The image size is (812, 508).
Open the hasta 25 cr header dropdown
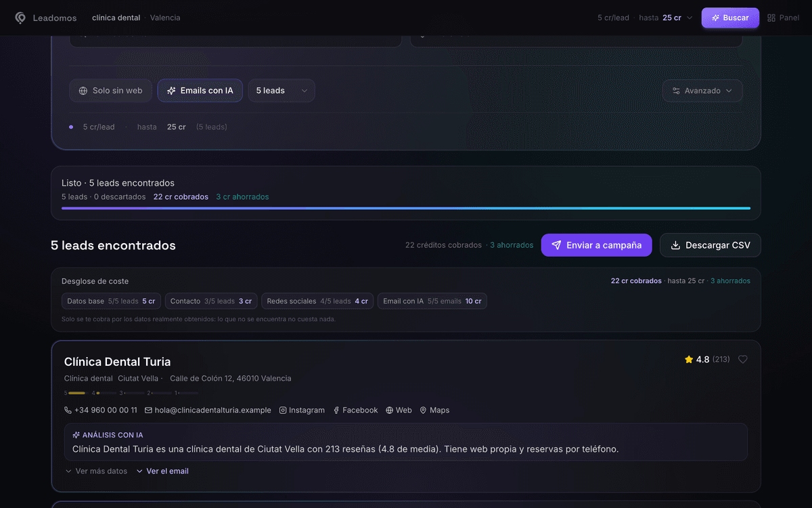tap(666, 18)
